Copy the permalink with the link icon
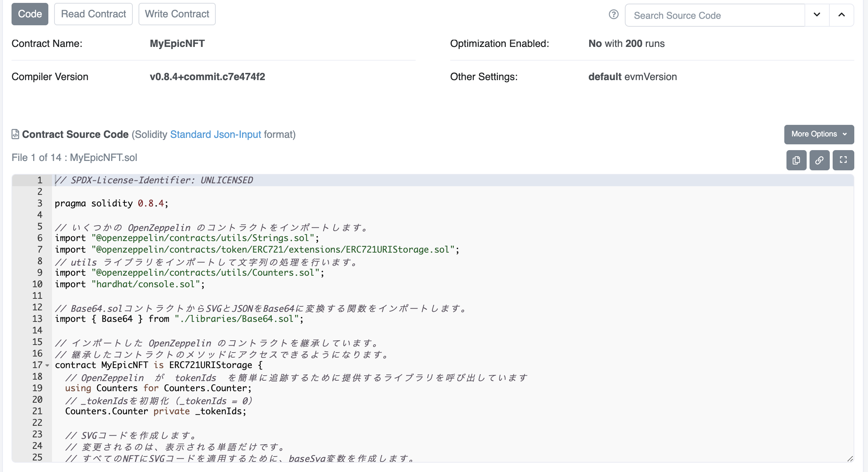The height and width of the screenshot is (472, 868). (x=819, y=160)
